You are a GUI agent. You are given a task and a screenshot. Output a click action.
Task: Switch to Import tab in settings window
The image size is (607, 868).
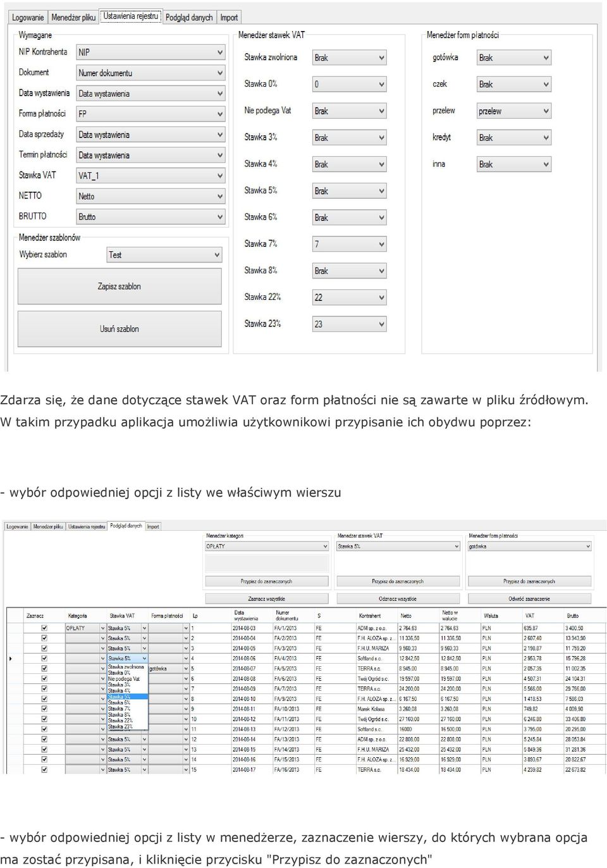(x=229, y=18)
